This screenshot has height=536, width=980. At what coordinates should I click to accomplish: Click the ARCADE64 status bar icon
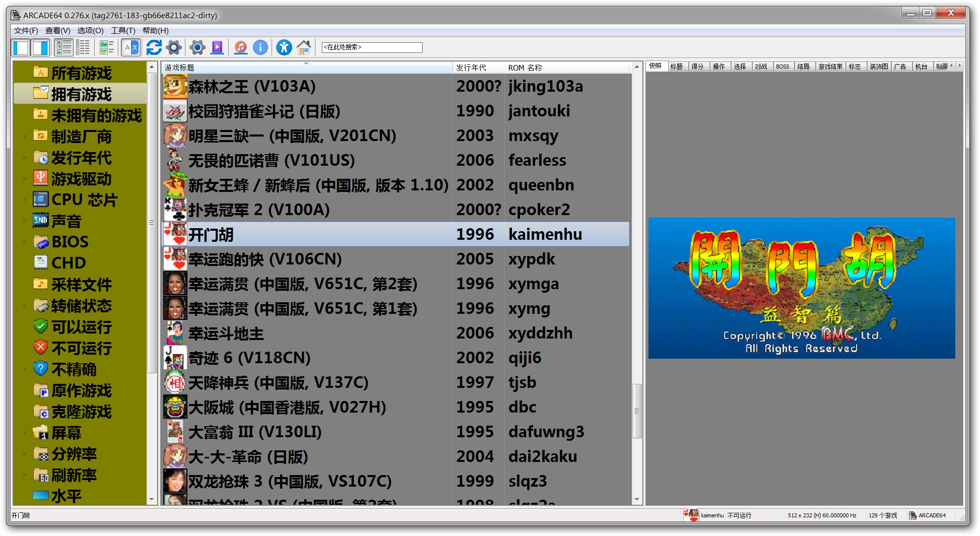pyautogui.click(x=912, y=515)
